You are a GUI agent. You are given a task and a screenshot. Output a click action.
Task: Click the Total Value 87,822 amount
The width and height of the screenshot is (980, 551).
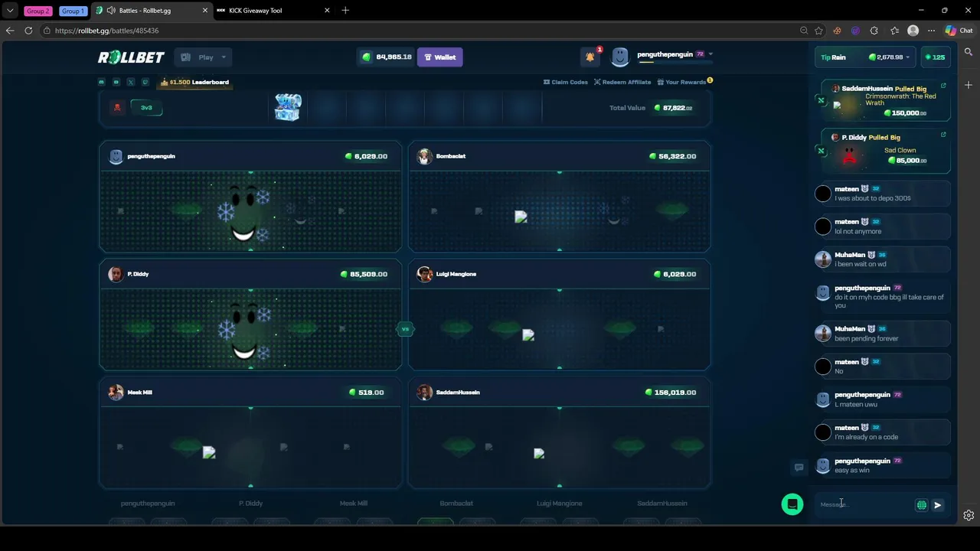(674, 108)
